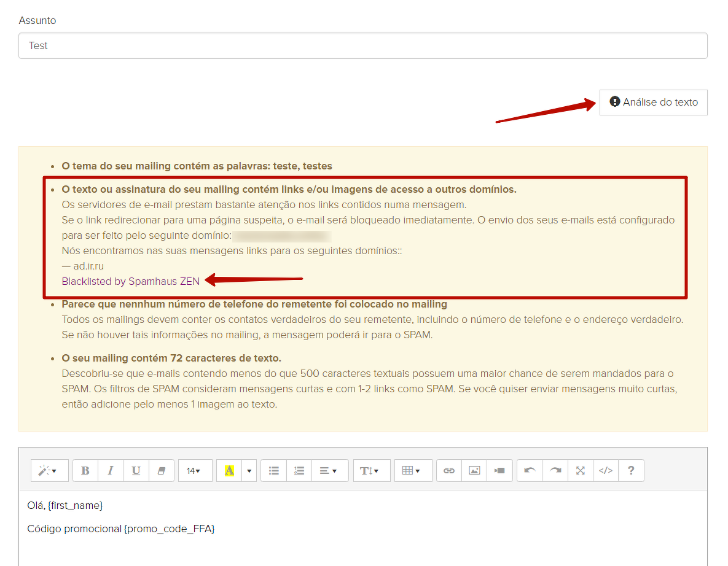
Task: Toggle bold formatting in the editor
Action: click(x=85, y=471)
